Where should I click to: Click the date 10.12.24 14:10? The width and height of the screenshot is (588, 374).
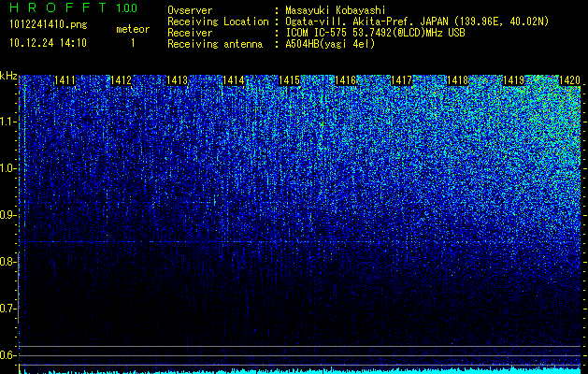tap(48, 43)
